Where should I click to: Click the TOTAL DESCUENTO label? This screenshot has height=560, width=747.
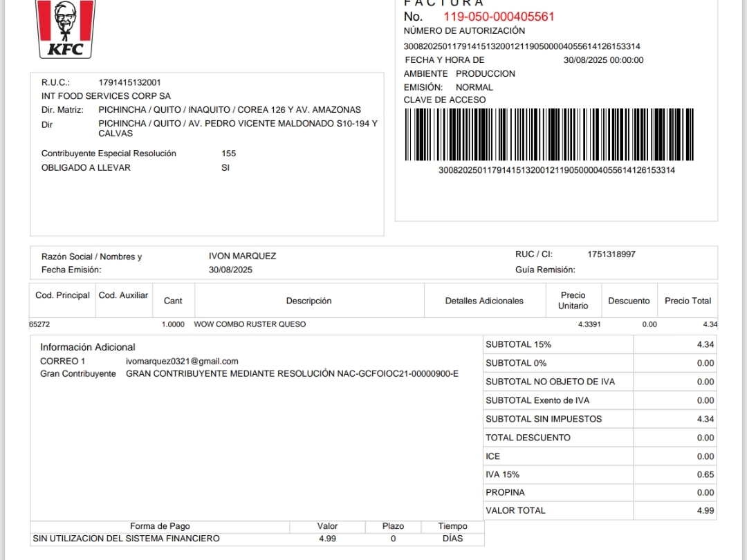pos(528,438)
